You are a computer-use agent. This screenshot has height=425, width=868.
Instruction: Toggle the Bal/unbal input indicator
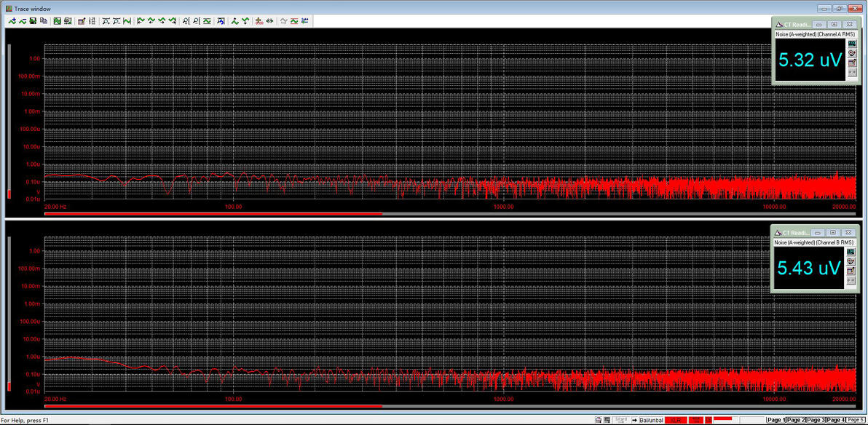pos(652,420)
